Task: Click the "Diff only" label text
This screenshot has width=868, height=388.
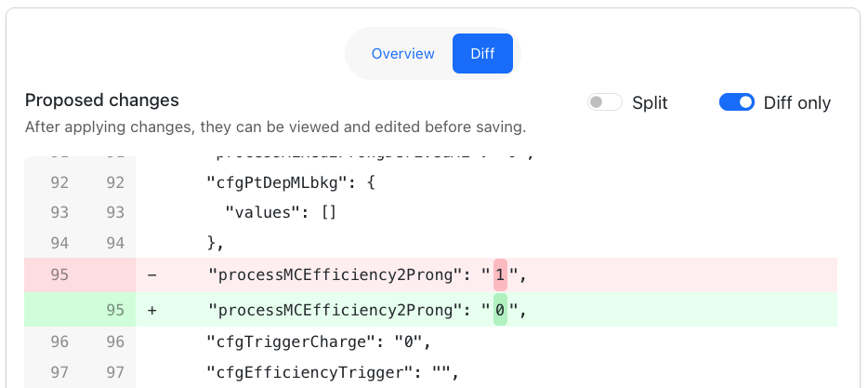Action: coord(796,102)
